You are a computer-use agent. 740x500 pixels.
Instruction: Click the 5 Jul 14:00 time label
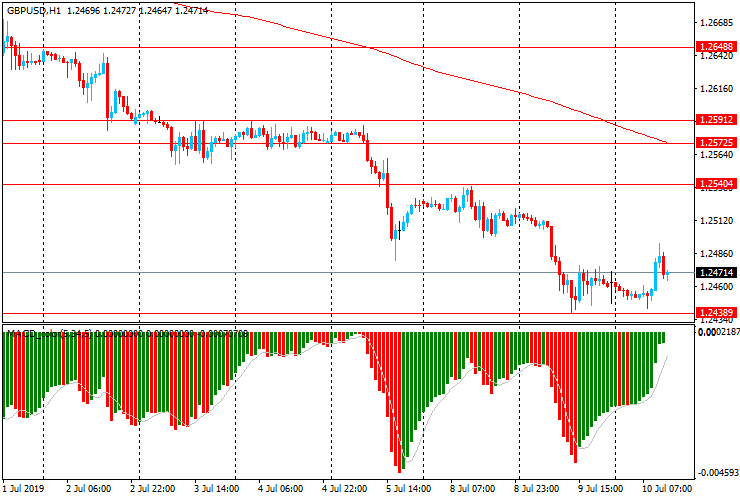click(409, 488)
